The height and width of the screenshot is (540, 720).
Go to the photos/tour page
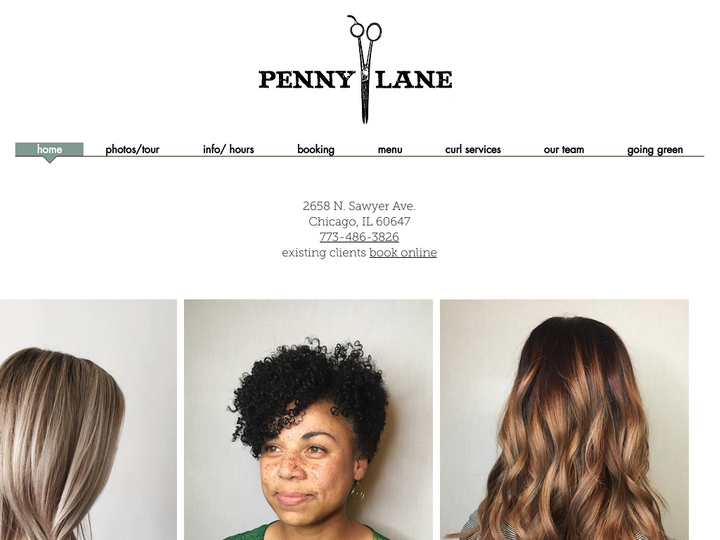pos(132,150)
